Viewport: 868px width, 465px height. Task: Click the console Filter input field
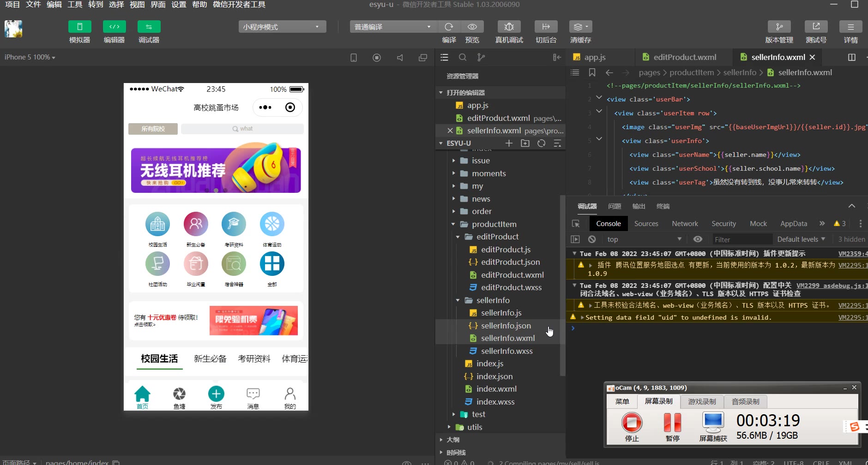(x=741, y=239)
